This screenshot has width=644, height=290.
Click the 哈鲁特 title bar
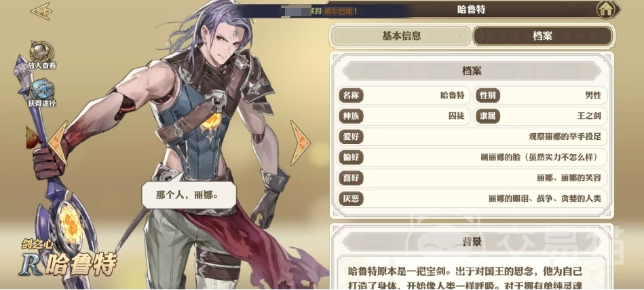click(x=471, y=10)
